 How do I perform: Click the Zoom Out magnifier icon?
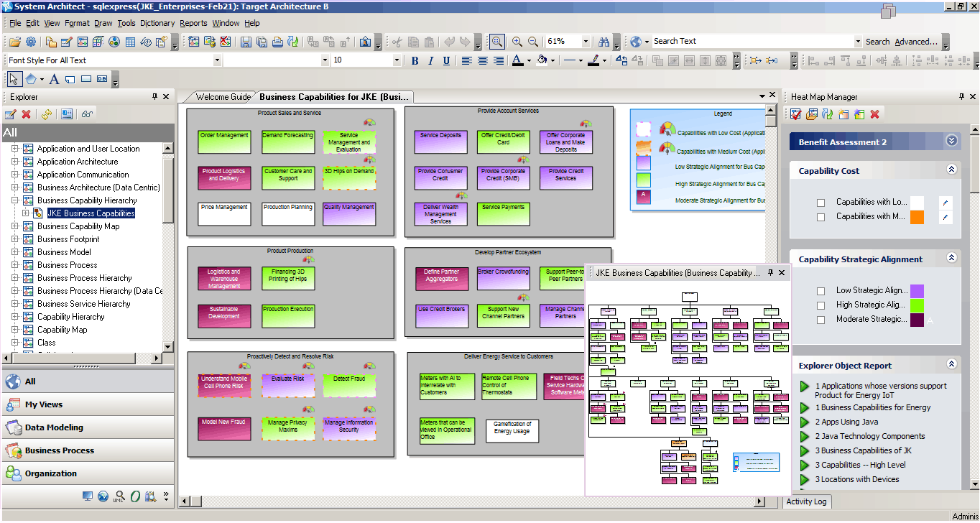pyautogui.click(x=533, y=42)
